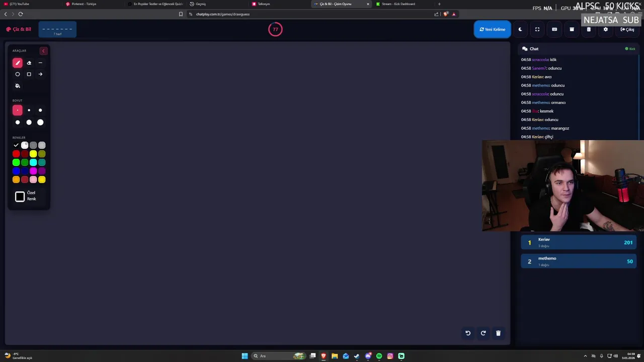Viewport: 644px width, 362px height.
Task: Undo the last drawing stroke
Action: click(468, 333)
